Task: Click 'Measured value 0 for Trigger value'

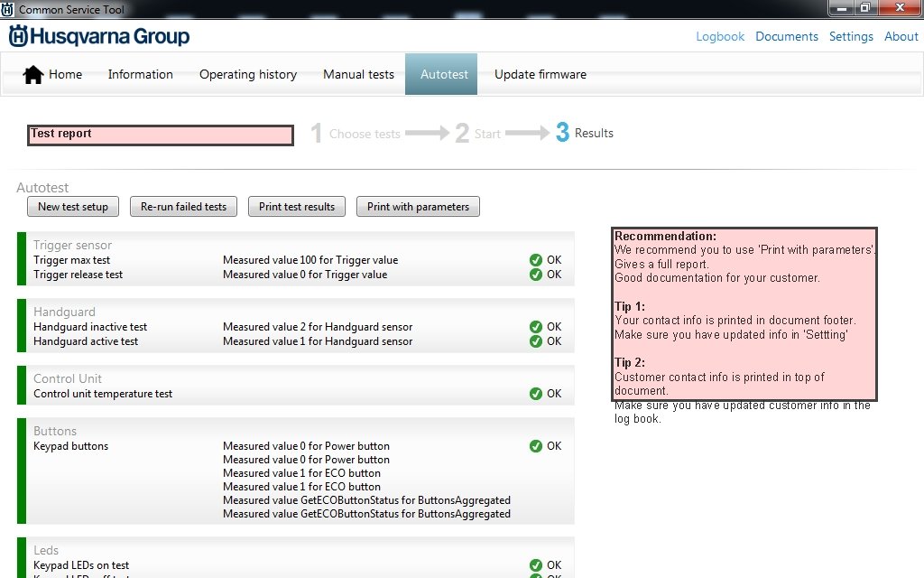Action: click(305, 275)
